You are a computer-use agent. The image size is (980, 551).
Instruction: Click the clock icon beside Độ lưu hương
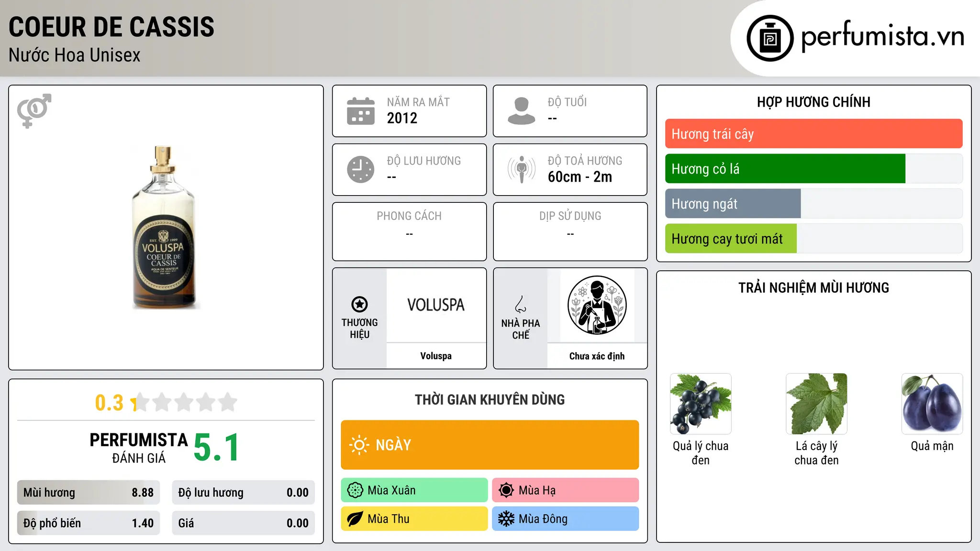tap(361, 169)
